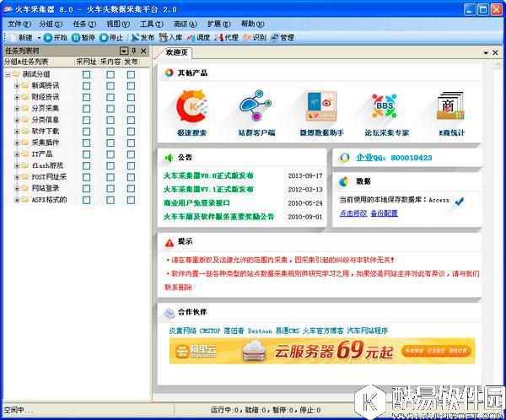This screenshot has width=506, height=420.
Task: Open the 管理 management toolbar icon
Action: tap(283, 37)
